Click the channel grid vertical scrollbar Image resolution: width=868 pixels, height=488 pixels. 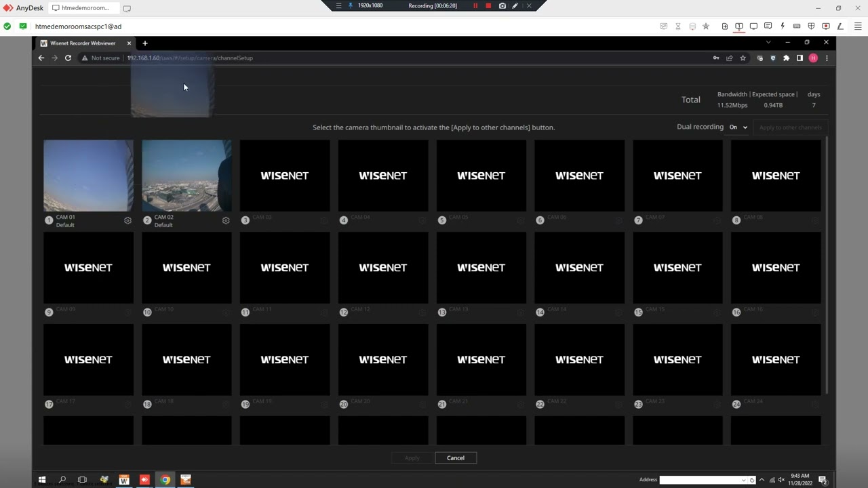(x=826, y=264)
